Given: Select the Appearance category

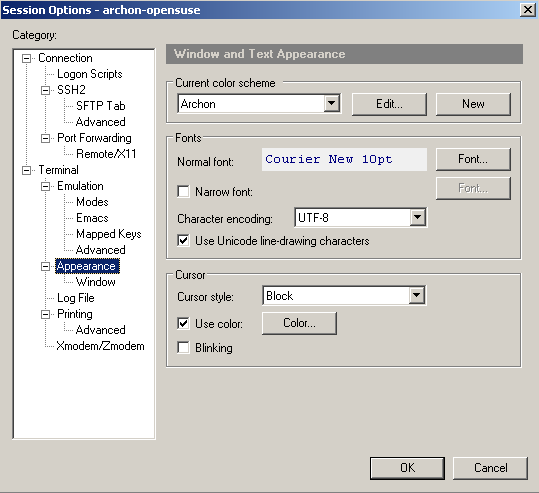Looking at the screenshot, I should coord(87,266).
